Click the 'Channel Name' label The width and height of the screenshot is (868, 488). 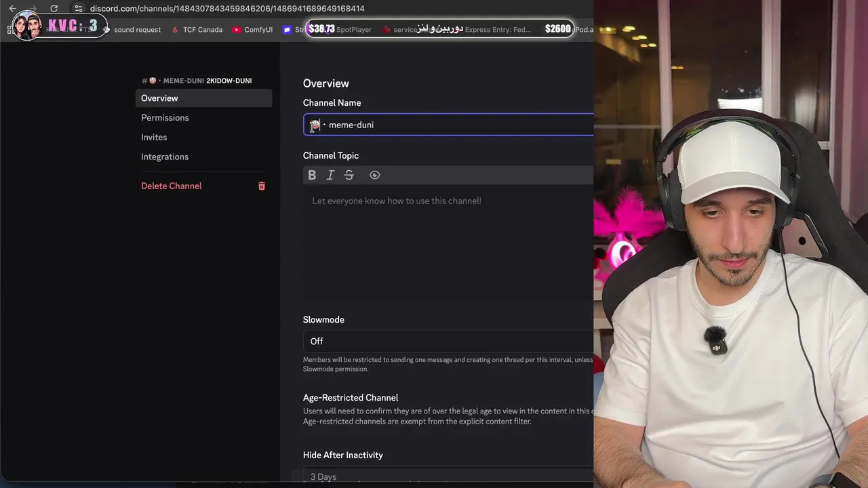click(332, 103)
